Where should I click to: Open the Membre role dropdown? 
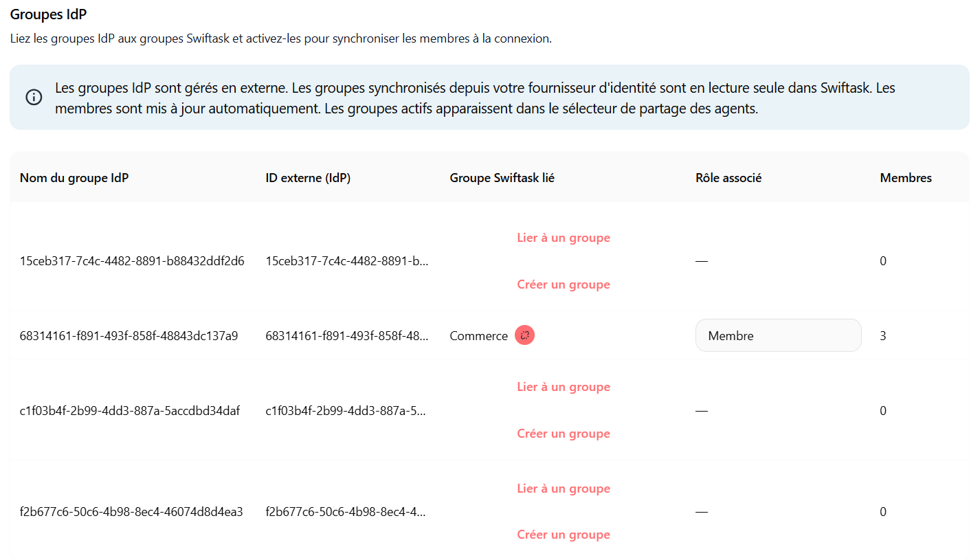click(x=778, y=335)
